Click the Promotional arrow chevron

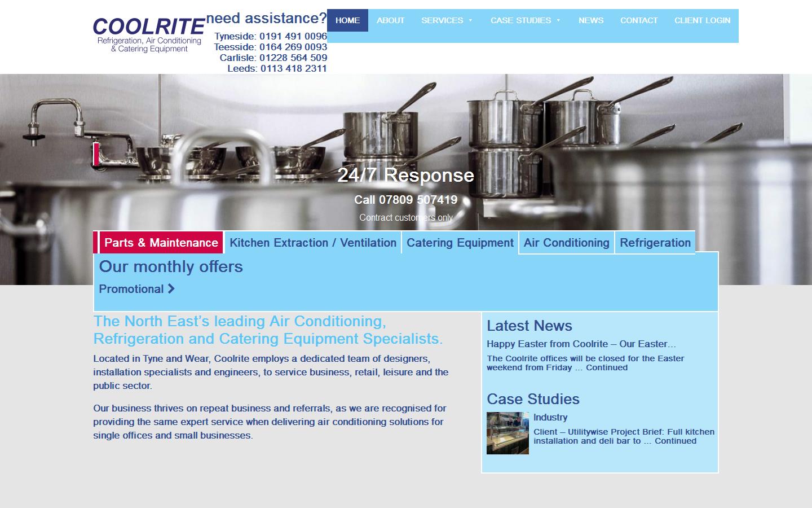pos(171,289)
